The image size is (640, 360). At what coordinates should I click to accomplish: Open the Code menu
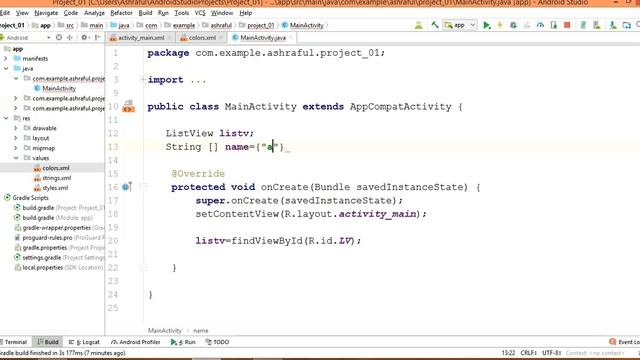71,13
